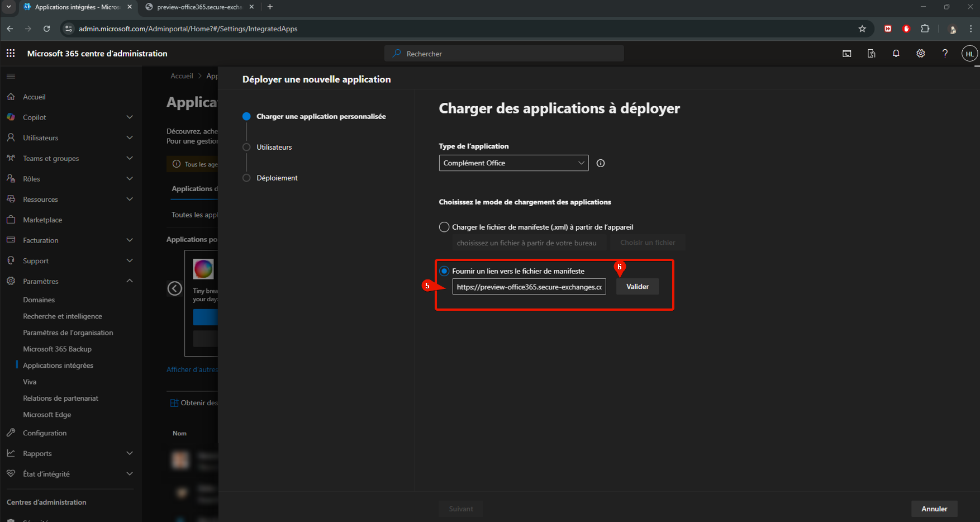Click the Copilot icon in sidebar
This screenshot has height=522, width=980.
pyautogui.click(x=11, y=117)
